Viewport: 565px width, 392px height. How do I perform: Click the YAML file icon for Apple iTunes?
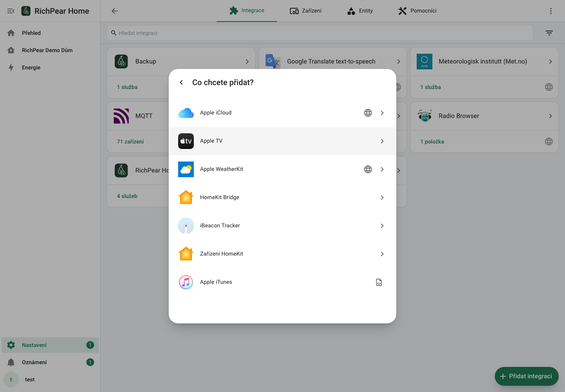click(379, 282)
